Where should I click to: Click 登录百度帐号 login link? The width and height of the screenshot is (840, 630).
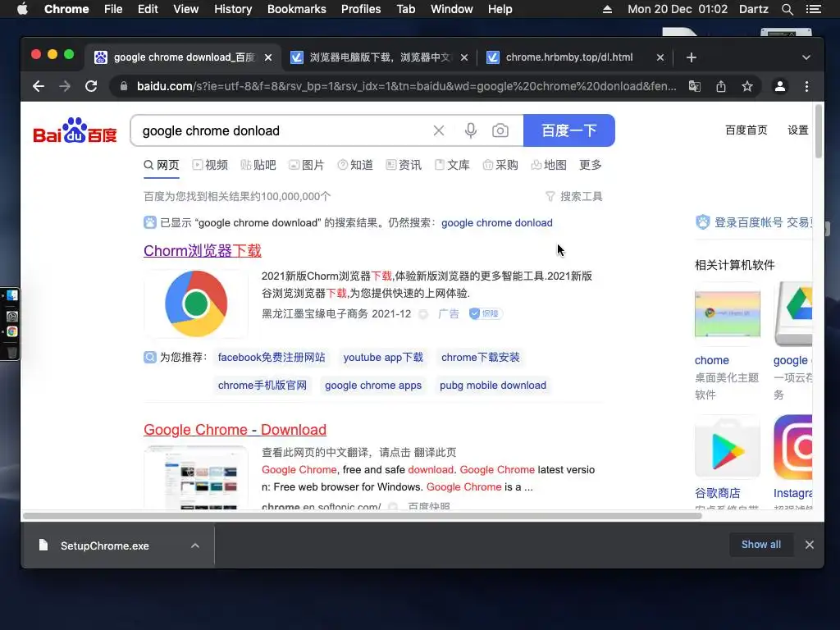pyautogui.click(x=748, y=222)
